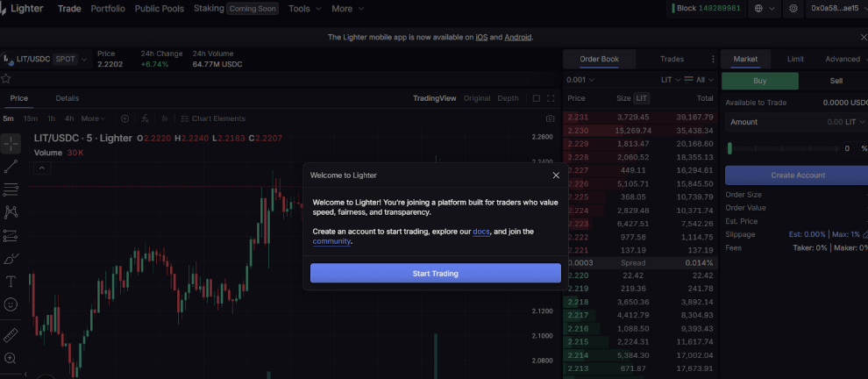The height and width of the screenshot is (379, 868).
Task: Switch the order side to Sell
Action: (x=836, y=81)
